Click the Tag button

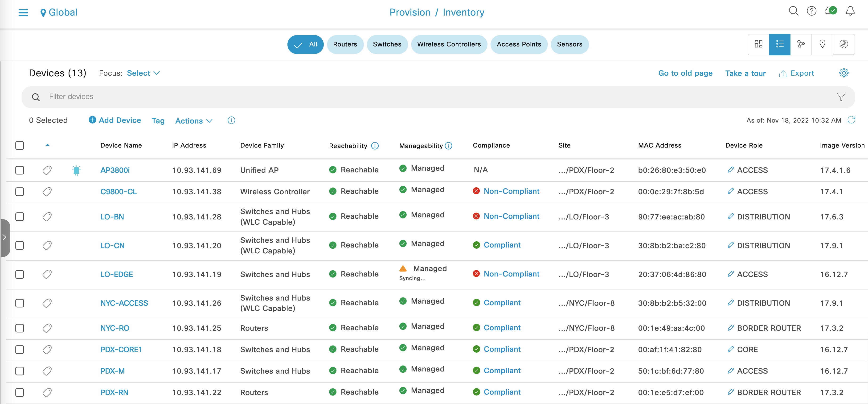(x=158, y=121)
